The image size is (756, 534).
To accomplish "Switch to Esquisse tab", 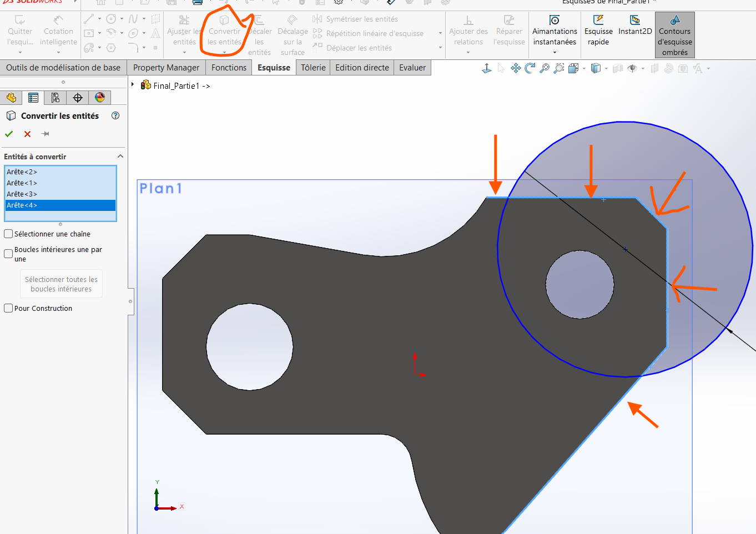I will [x=274, y=67].
